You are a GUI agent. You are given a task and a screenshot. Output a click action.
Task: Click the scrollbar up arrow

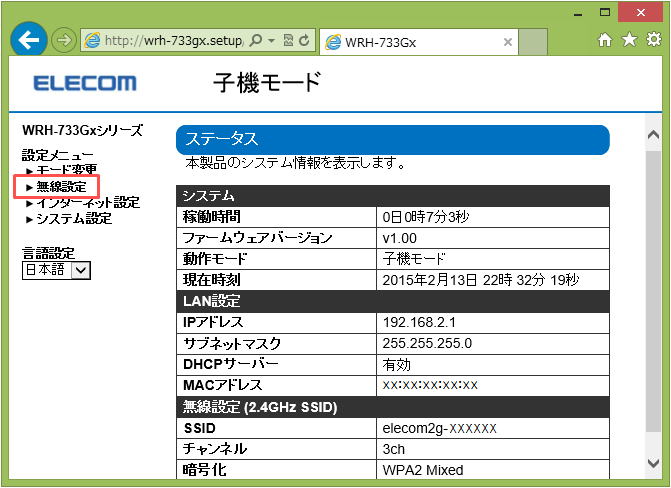653,135
